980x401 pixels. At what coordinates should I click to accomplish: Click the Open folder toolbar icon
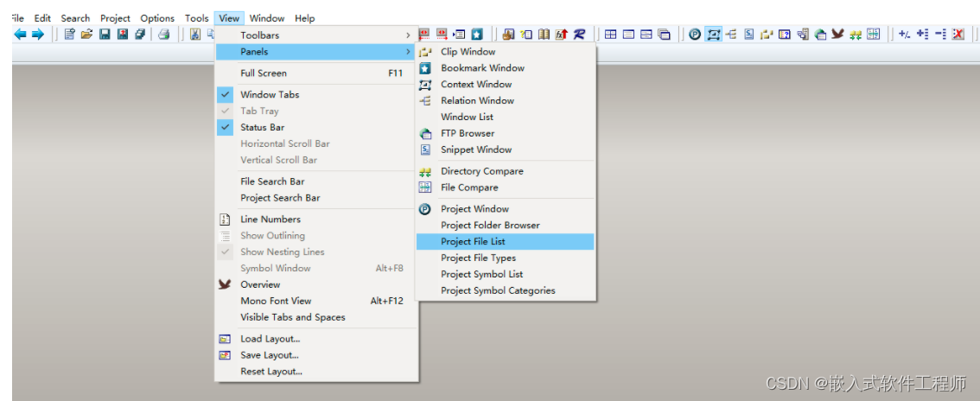pyautogui.click(x=86, y=35)
